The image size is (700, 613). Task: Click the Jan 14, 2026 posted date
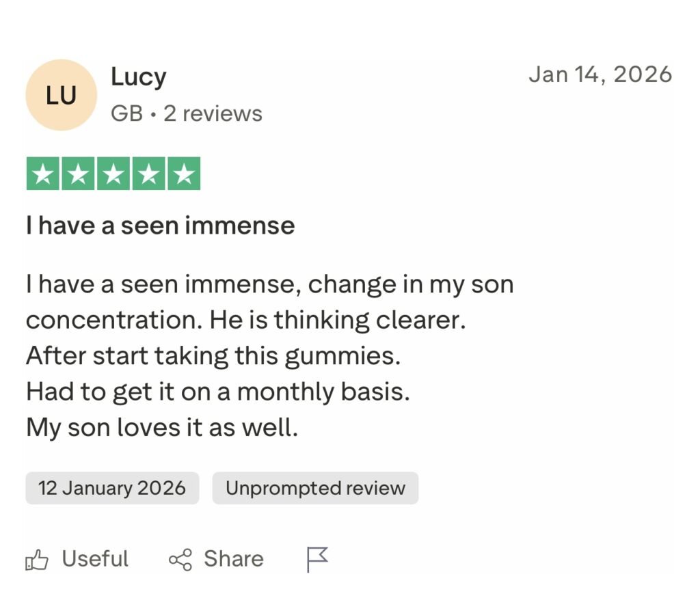click(600, 74)
